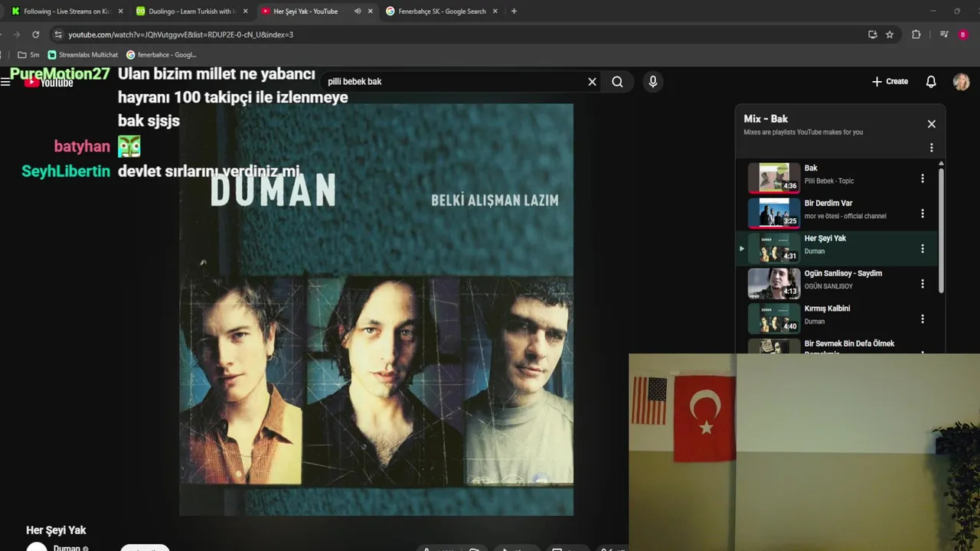The image size is (980, 551).
Task: Select Her Şeyi Yak title in playlist
Action: tap(825, 238)
